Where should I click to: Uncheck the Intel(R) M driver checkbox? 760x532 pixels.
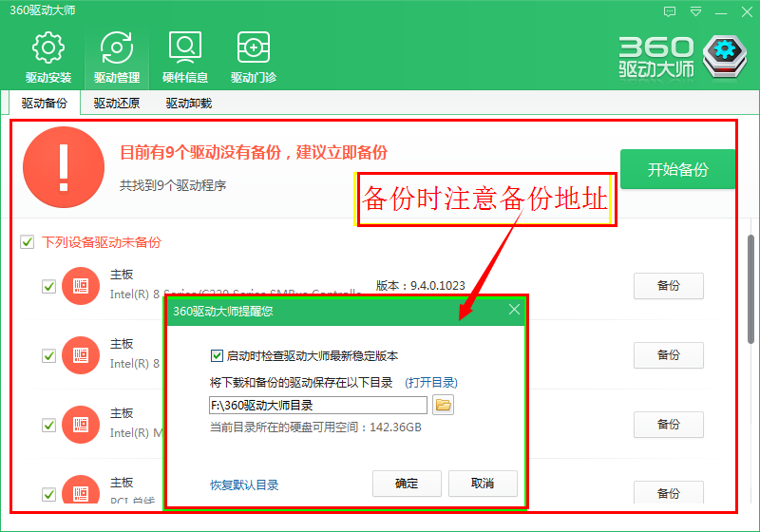[49, 425]
